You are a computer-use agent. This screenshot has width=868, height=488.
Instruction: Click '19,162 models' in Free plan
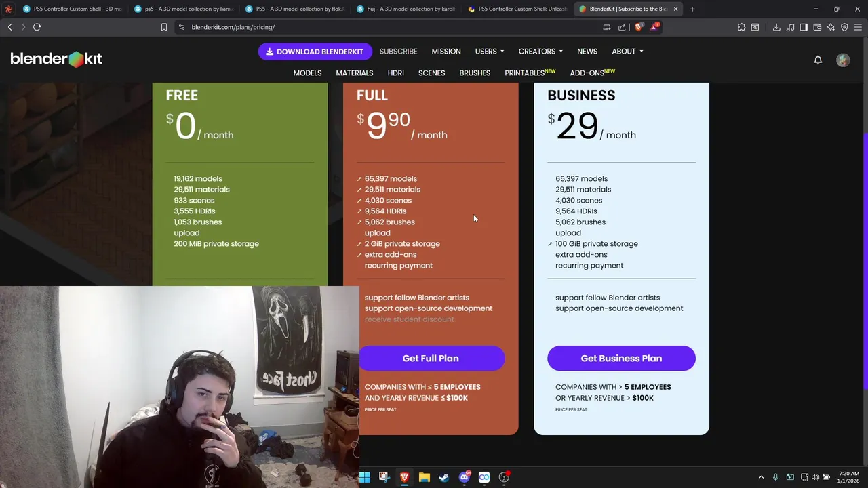coord(198,179)
